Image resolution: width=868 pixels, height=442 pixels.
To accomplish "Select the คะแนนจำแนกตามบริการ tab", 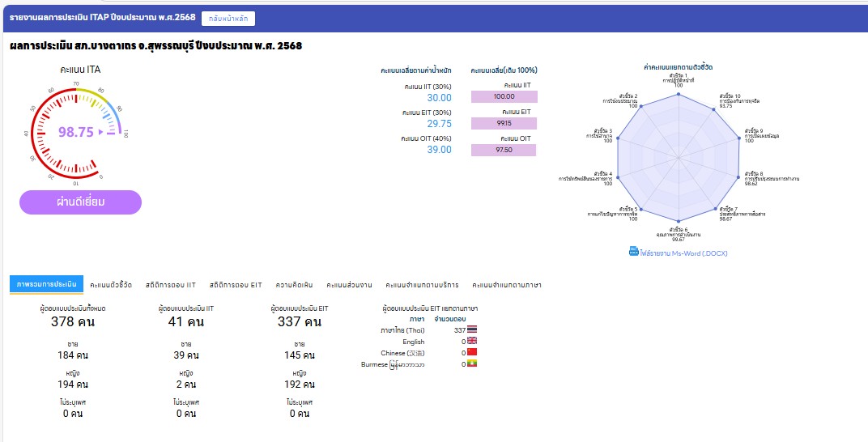I will coord(422,285).
